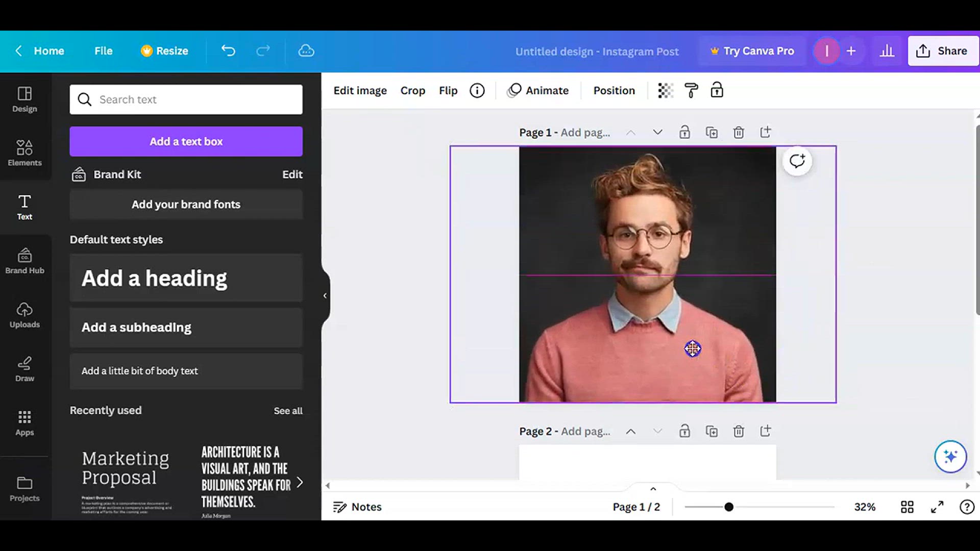Insert Add a little bit of body text
The height and width of the screenshot is (551, 980).
(186, 371)
